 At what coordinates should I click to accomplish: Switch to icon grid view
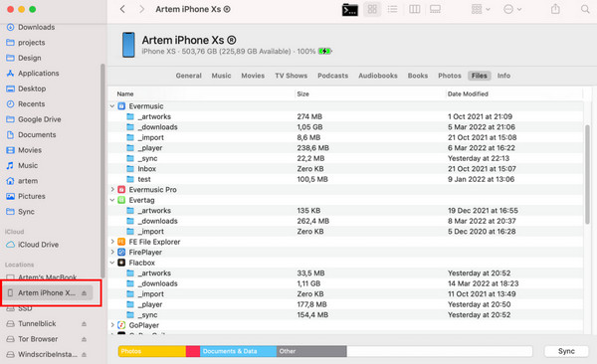click(372, 9)
